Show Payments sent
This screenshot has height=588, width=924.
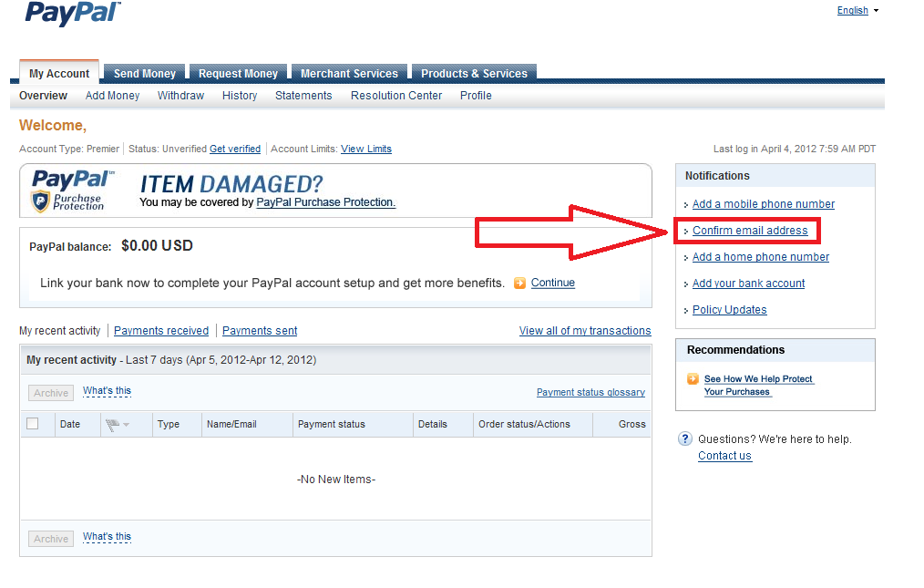coord(260,331)
